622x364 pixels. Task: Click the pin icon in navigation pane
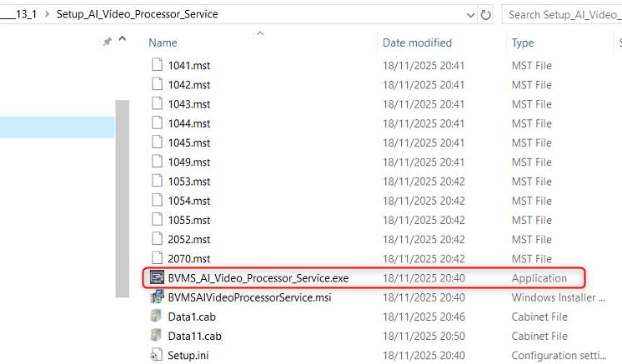coord(107,42)
